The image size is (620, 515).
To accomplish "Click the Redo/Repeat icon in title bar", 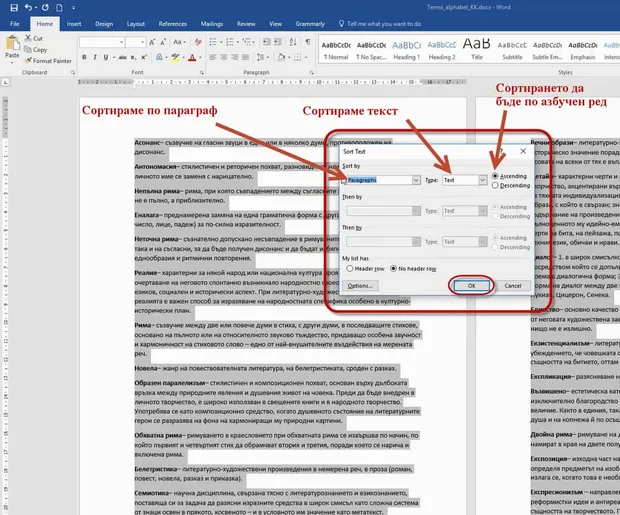I will click(45, 8).
